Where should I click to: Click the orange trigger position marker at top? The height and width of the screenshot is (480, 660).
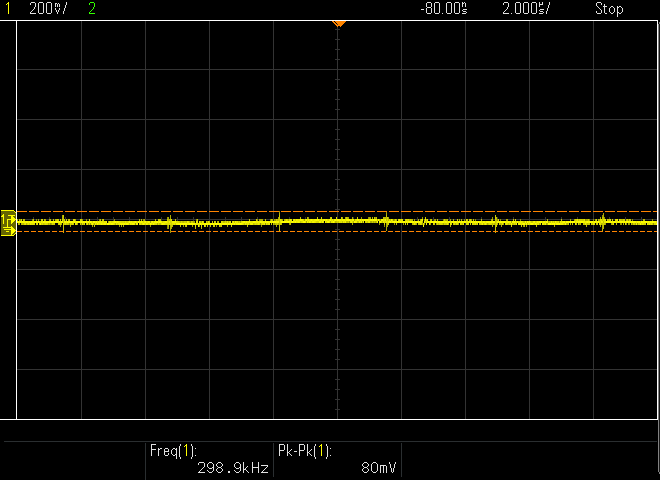click(x=339, y=22)
